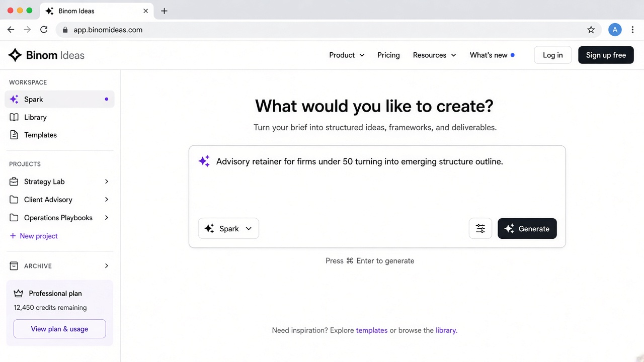Click the Strategy Lab briefcase icon

[14, 182]
